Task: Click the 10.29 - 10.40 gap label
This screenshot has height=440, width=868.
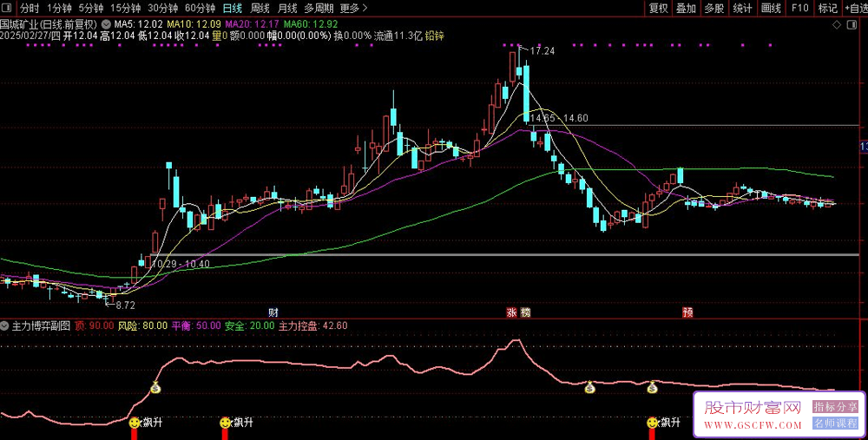Action: click(x=180, y=264)
